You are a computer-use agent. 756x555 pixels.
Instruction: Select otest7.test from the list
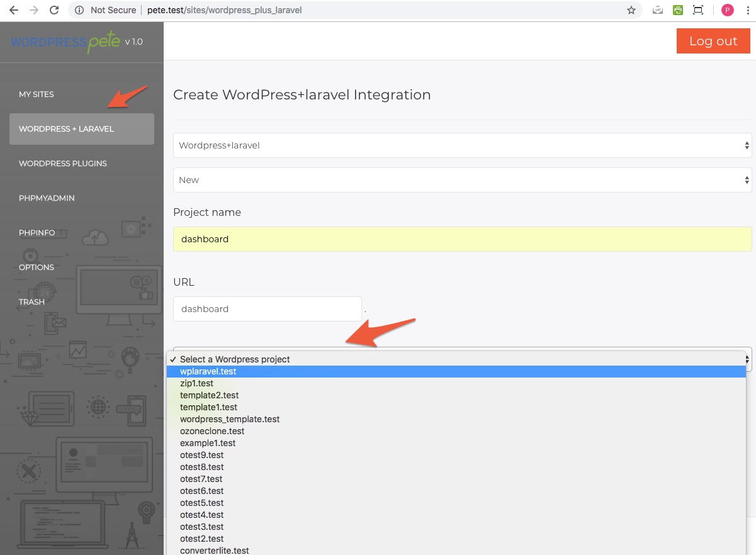[456, 479]
